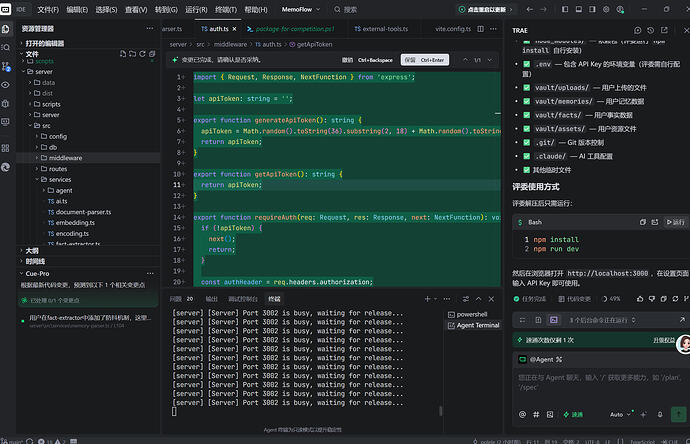Image resolution: width=690 pixels, height=444 pixels.
Task: Open the Auto model selector dropdown
Action: (620, 415)
